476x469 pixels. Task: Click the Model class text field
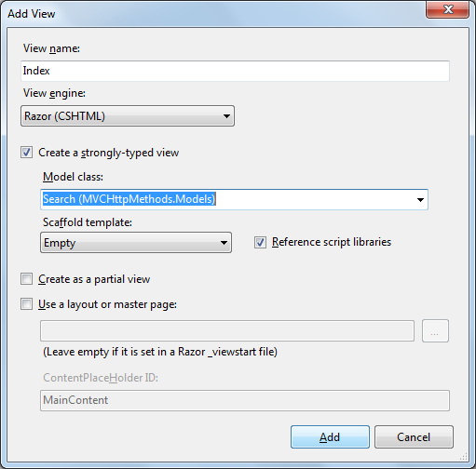point(227,199)
